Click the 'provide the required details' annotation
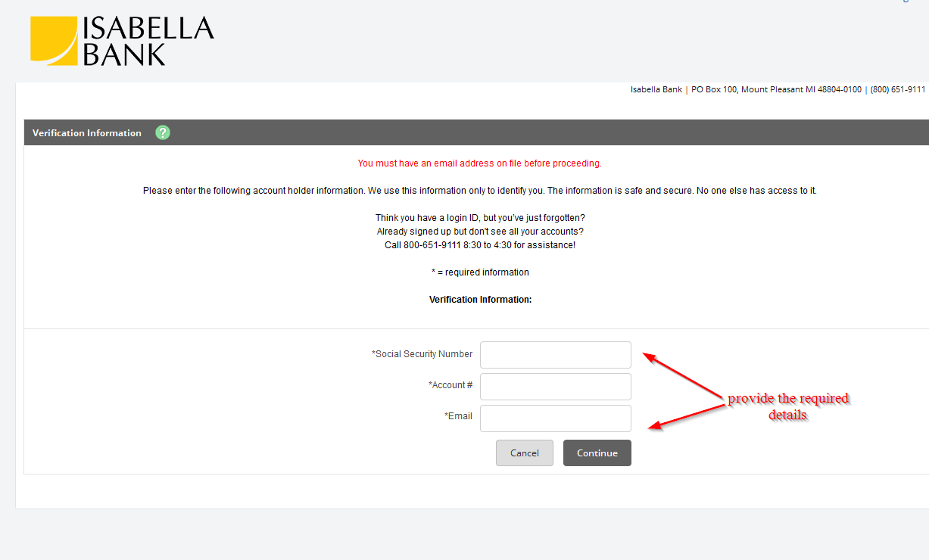This screenshot has height=560, width=929. [788, 406]
